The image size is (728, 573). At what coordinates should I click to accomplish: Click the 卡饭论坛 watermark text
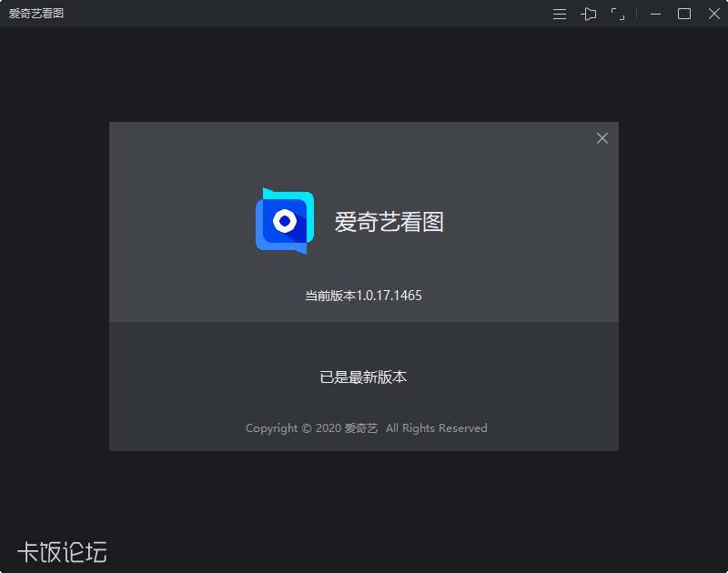[x=60, y=551]
